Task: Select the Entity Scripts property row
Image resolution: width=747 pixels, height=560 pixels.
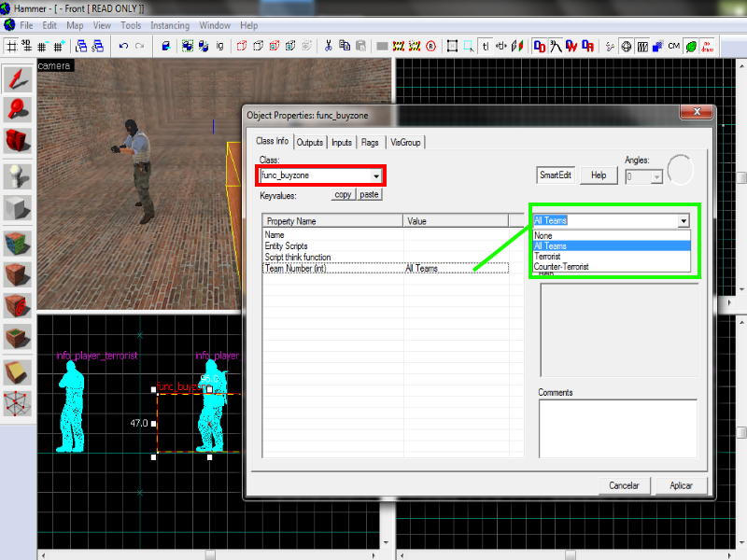Action: [x=385, y=246]
